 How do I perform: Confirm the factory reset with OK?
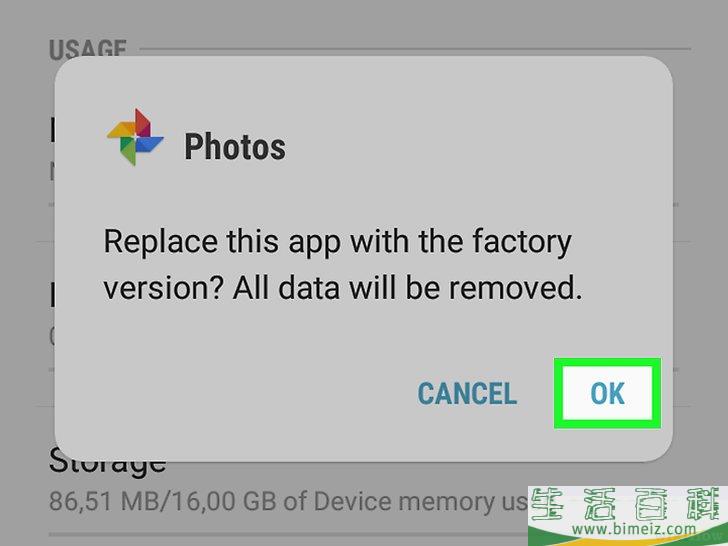click(607, 393)
